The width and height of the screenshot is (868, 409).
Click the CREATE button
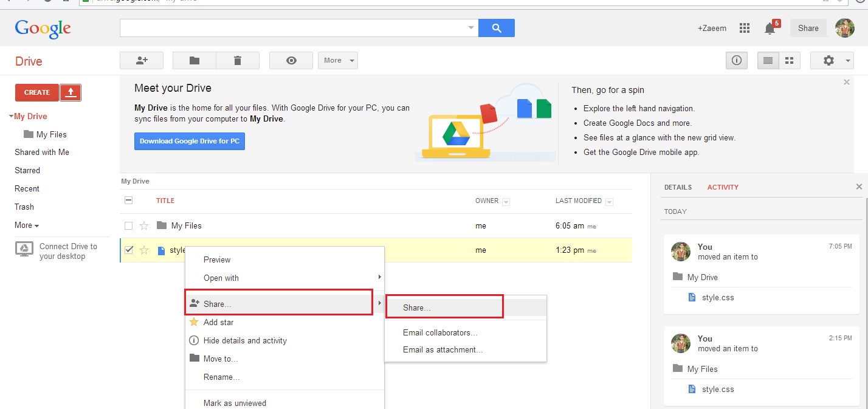pos(37,92)
